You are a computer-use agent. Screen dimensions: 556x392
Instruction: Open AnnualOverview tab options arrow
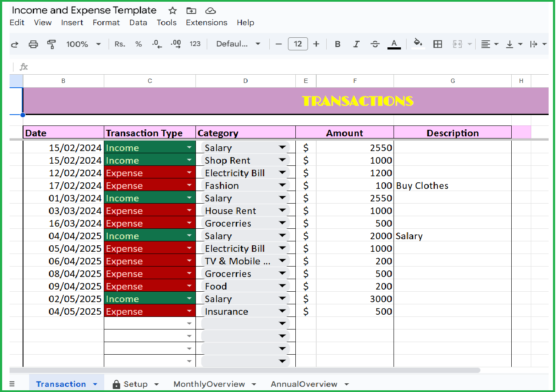tap(347, 384)
